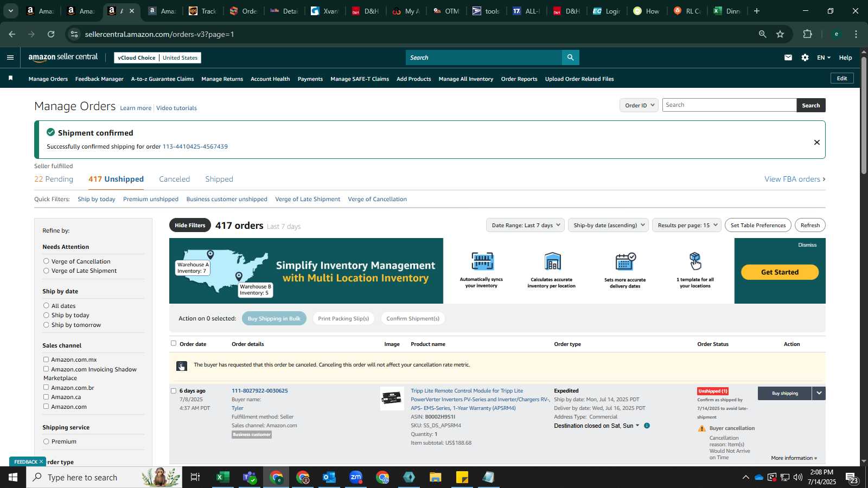Tick the checkbox for order 111-8027922-0030625

click(x=174, y=390)
